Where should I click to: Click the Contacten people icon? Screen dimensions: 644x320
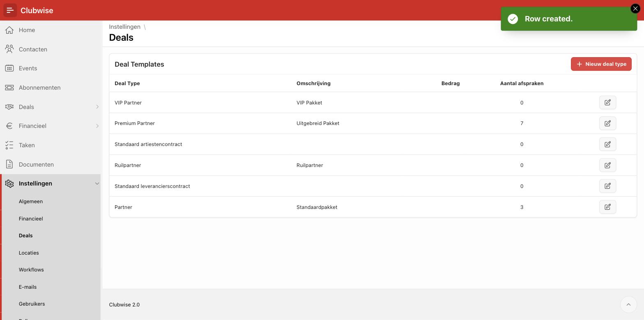coord(9,49)
